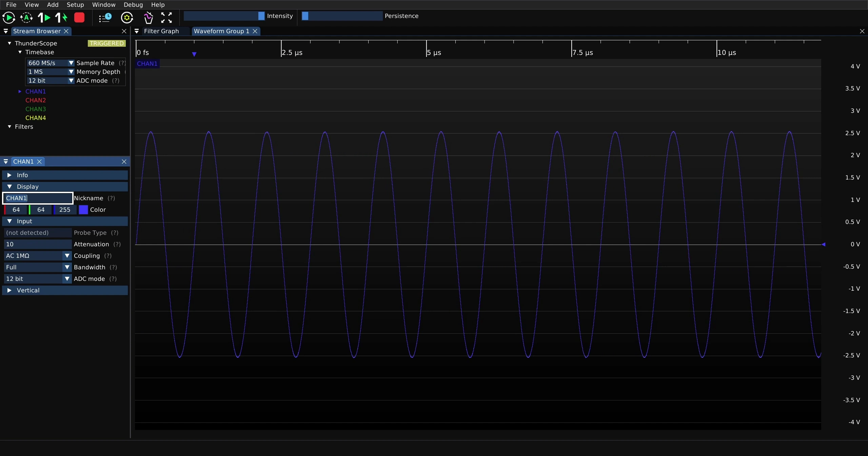868x456 pixels.
Task: Expand the CHAN1 tree node
Action: (20, 91)
